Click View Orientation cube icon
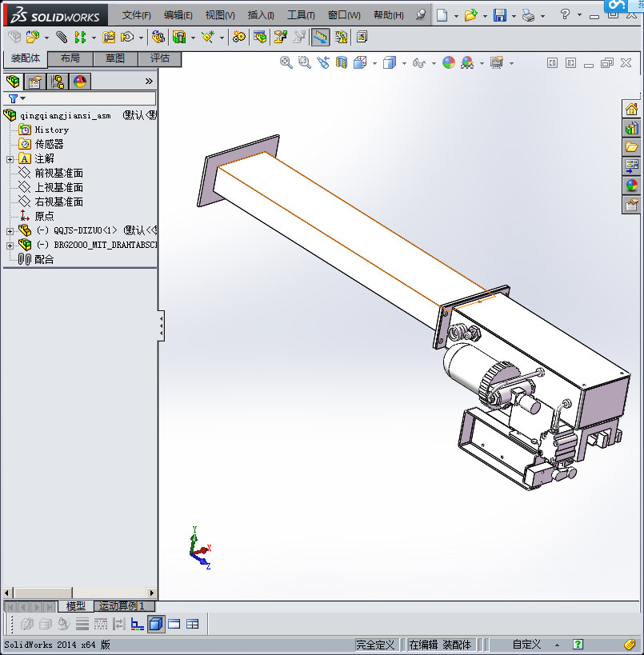 (360, 62)
